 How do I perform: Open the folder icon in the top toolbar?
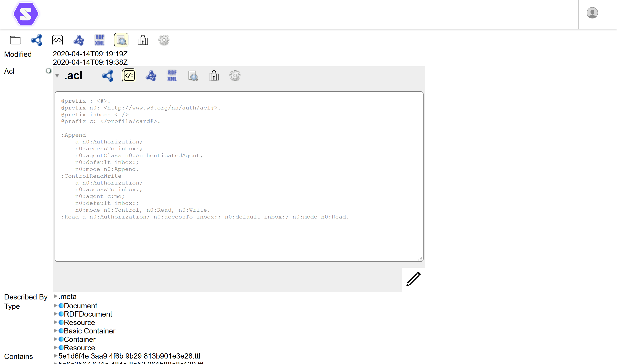click(15, 40)
